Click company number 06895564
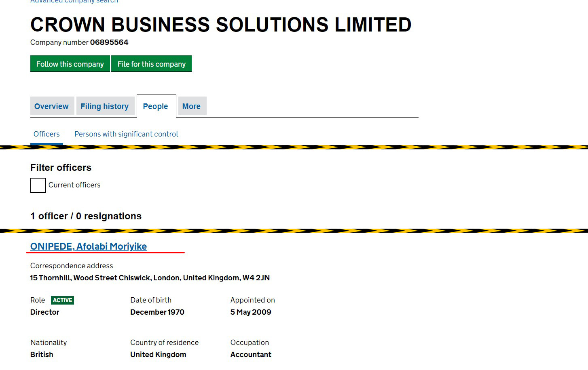 click(109, 42)
